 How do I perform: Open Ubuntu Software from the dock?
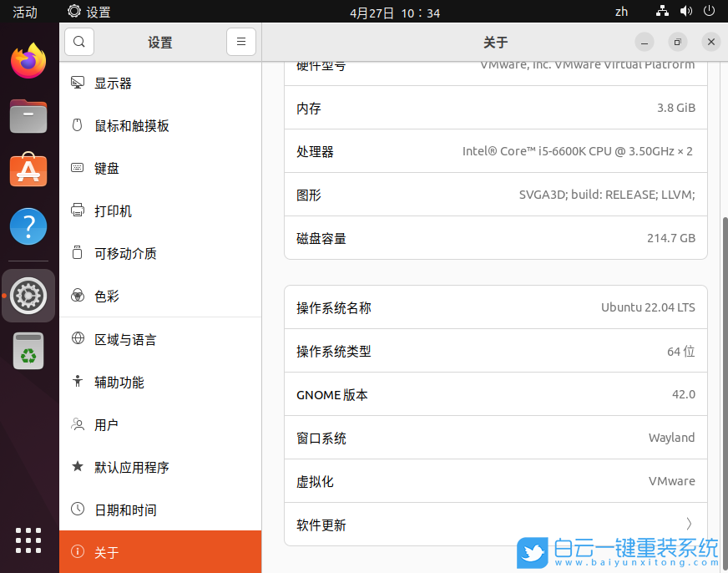(x=28, y=171)
